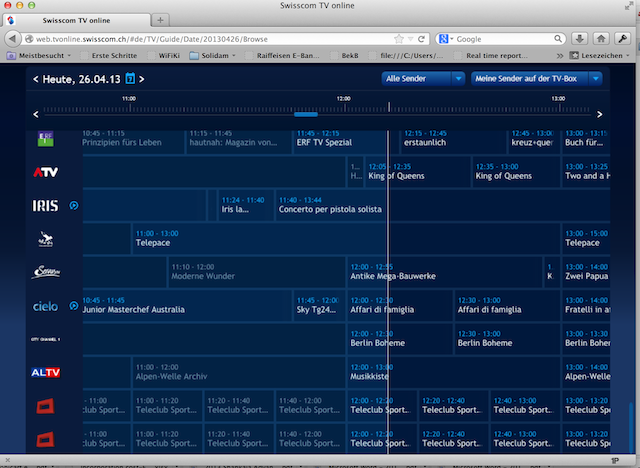Click the cielo channel logo
Screen dimensions: 640x468
(x=47, y=306)
